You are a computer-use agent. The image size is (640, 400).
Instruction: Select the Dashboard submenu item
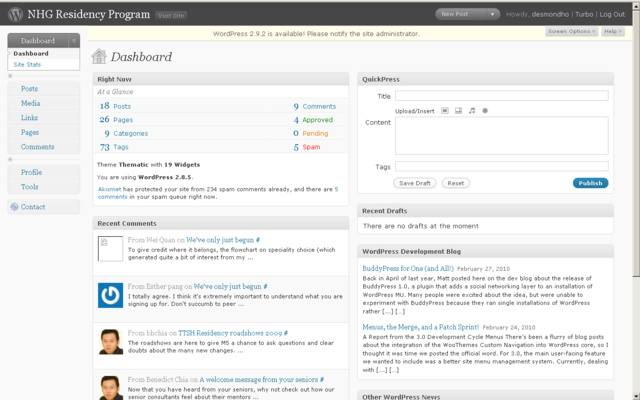coord(31,53)
